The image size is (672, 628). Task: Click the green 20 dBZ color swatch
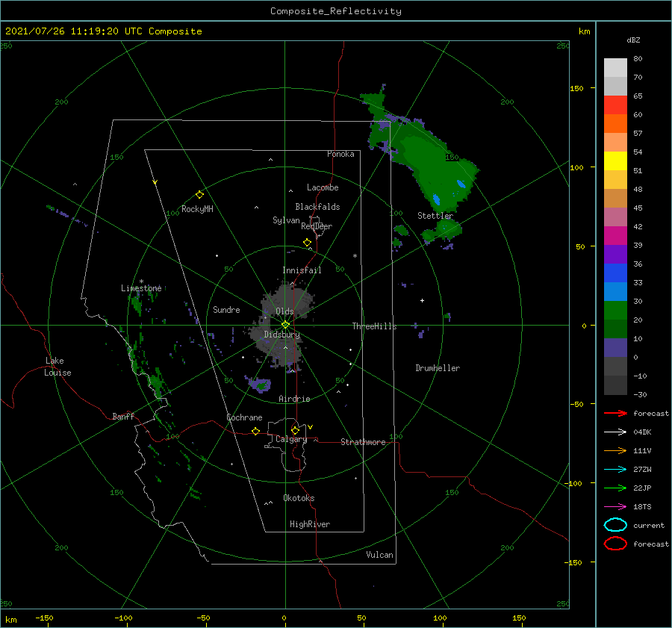pyautogui.click(x=615, y=311)
